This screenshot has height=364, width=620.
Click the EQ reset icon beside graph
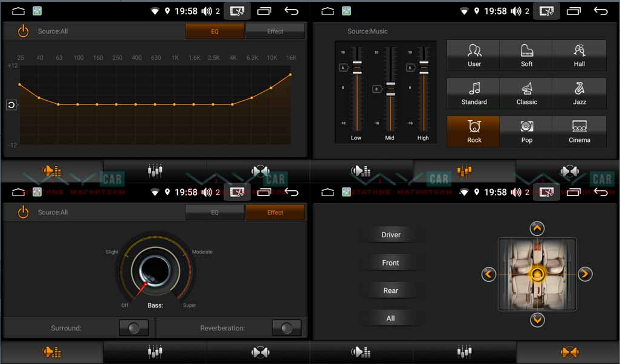point(11,105)
